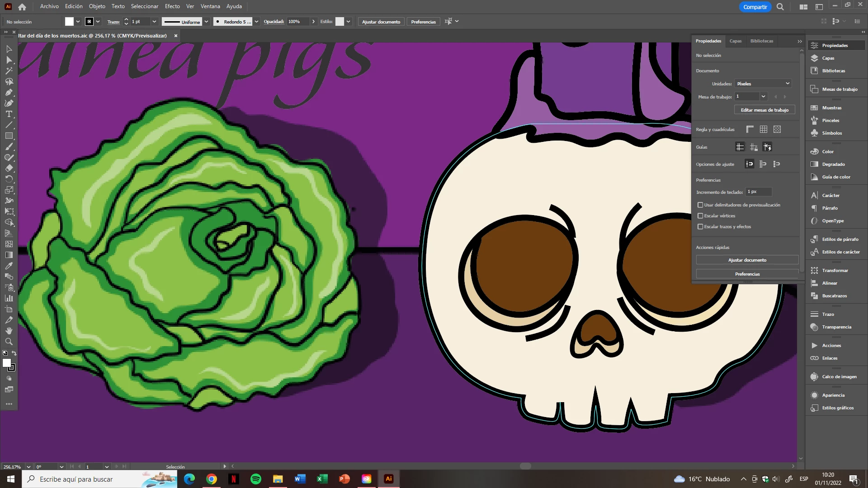Select the Zoom tool
Viewport: 868px width, 488px height.
(9, 342)
